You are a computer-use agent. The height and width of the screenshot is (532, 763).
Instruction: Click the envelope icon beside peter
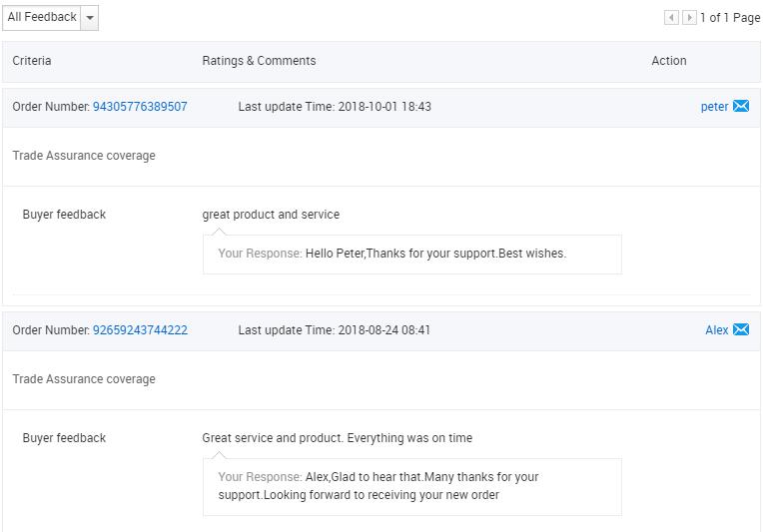click(741, 107)
